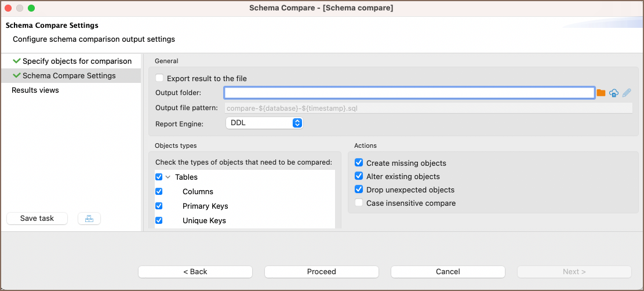The width and height of the screenshot is (644, 291).
Task: Click the Save task button
Action: (x=37, y=219)
